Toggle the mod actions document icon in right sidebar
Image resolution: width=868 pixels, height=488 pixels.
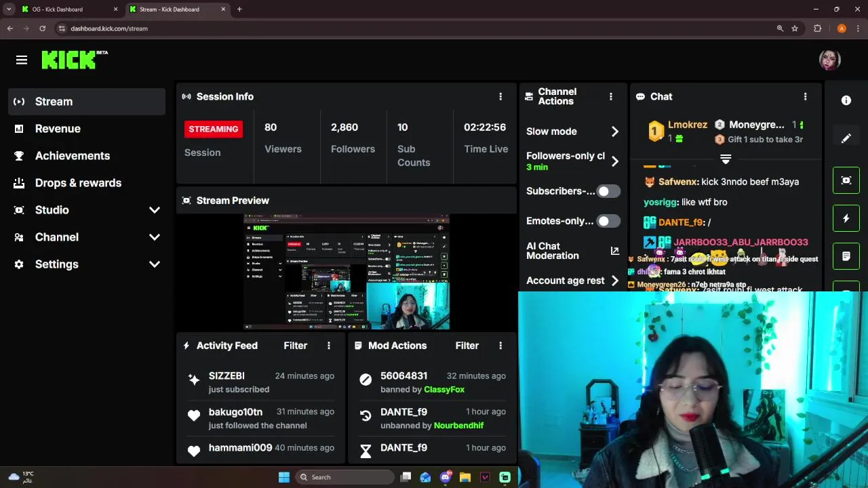tap(846, 256)
